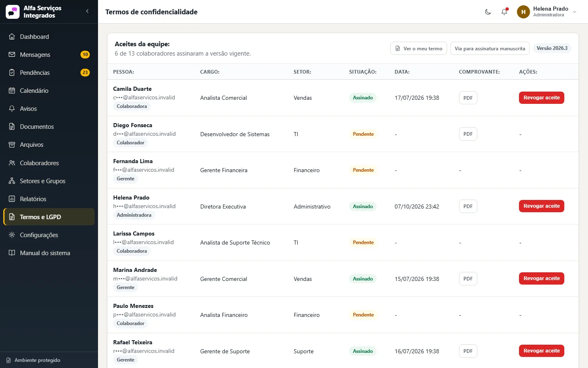Image resolution: width=588 pixels, height=368 pixels.
Task: Click the Mensagens badge showing 10
Action: click(85, 54)
